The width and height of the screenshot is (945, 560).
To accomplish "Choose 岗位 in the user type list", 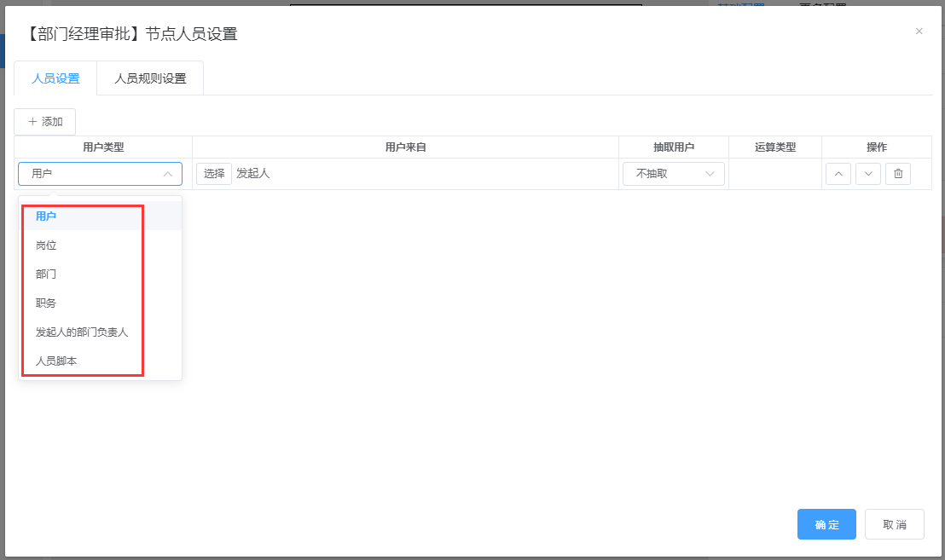I will click(46, 245).
